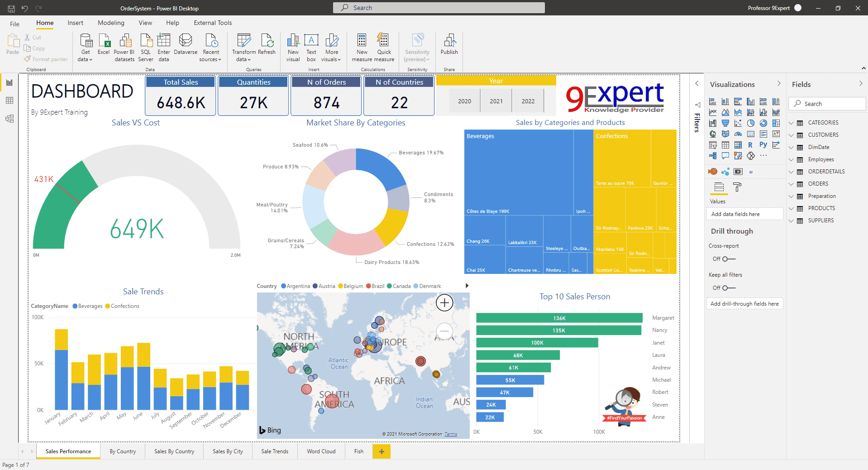Open the More visuals dropdown
868x470 pixels.
click(x=331, y=47)
